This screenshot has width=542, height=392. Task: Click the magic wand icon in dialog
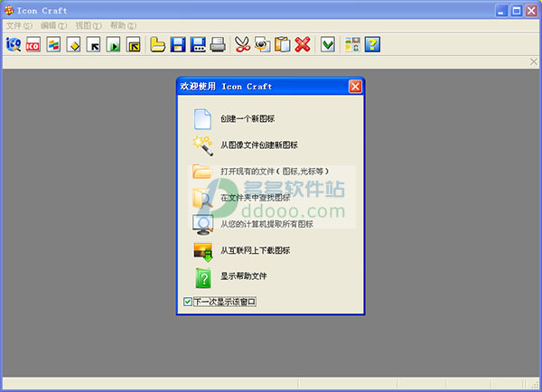[202, 145]
